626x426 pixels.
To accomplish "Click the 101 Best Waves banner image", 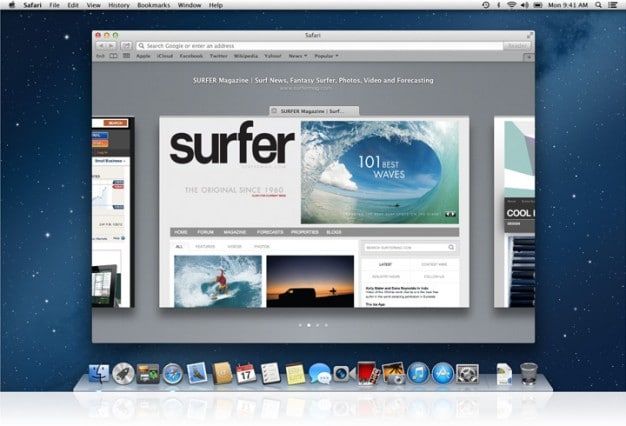I will (380, 172).
